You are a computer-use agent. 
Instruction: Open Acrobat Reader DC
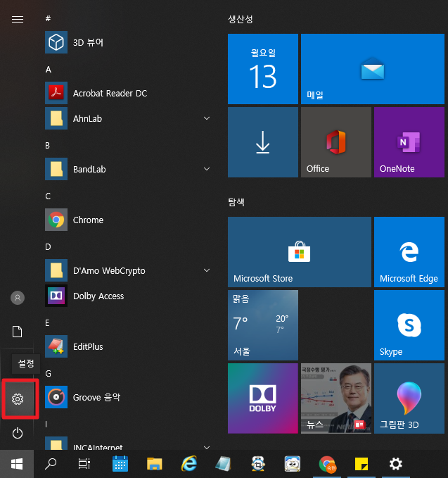click(x=128, y=93)
